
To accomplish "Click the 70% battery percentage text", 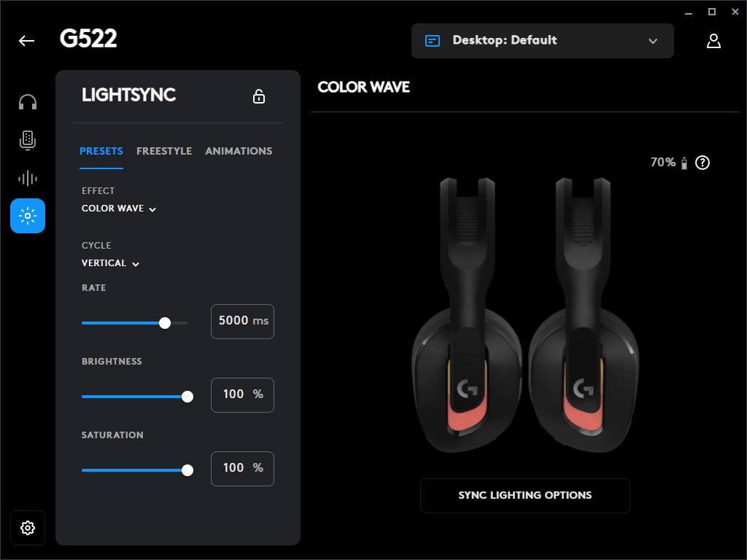I will (662, 163).
